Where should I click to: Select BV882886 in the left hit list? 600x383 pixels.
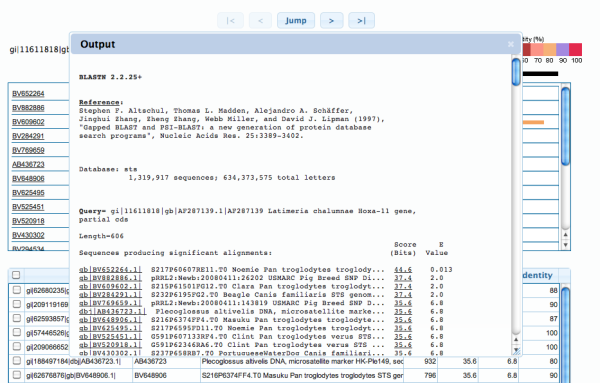[28, 108]
